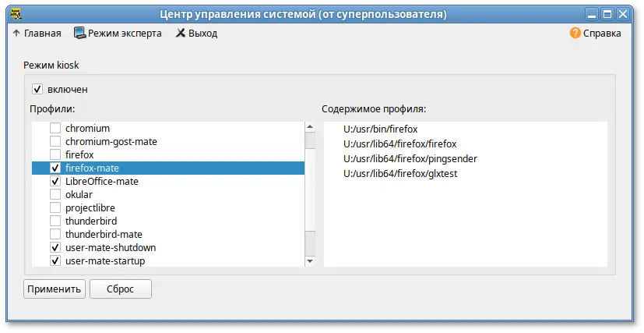Click Выход to exit
644x333 pixels.
(203, 34)
